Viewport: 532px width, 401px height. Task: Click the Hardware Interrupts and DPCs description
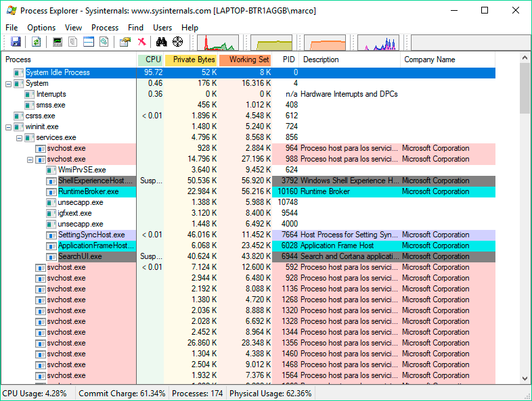click(x=349, y=94)
